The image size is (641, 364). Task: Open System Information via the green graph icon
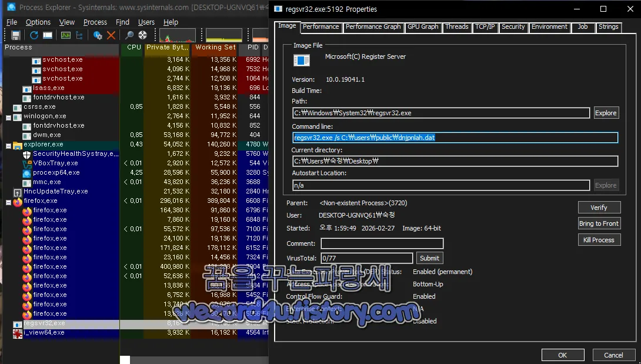pos(65,35)
